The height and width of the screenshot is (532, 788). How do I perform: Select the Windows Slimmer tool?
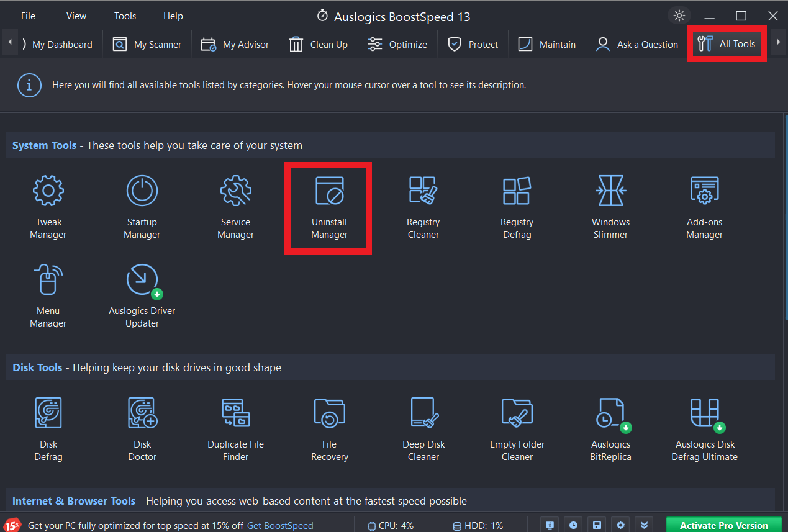point(610,207)
